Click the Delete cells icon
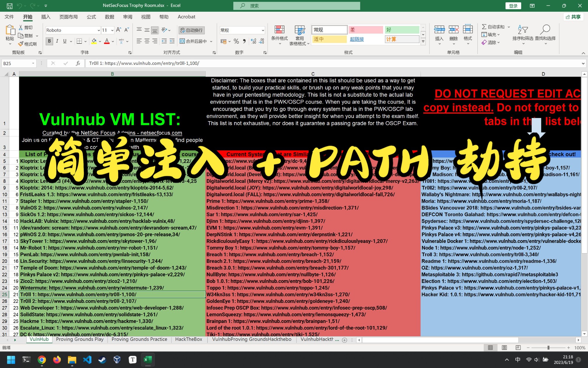 click(454, 30)
